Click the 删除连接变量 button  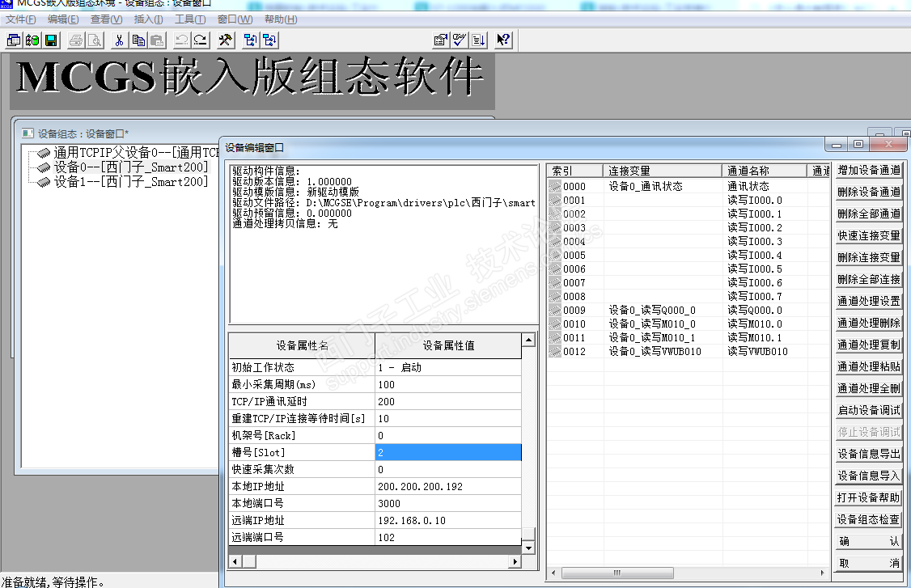[869, 257]
